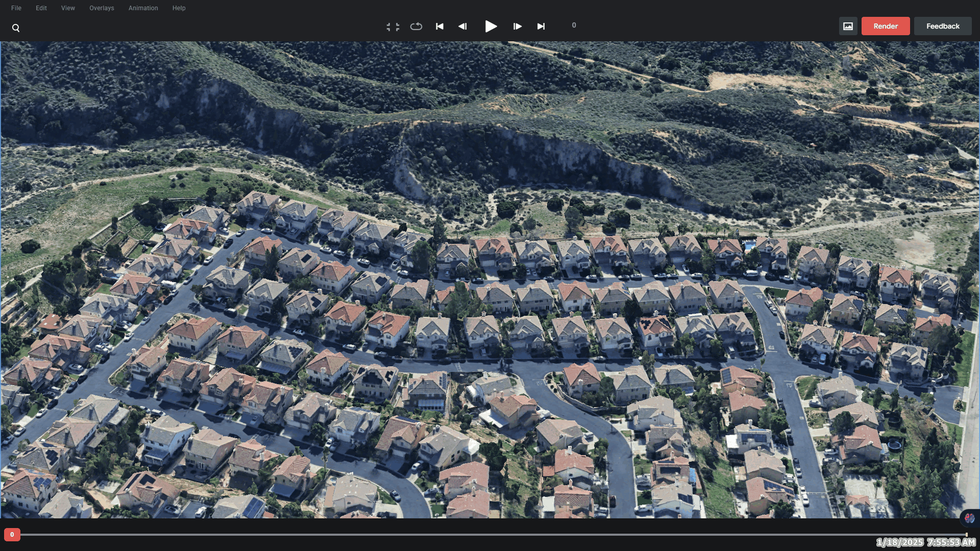Step back one frame
Viewport: 980px width, 551px height.
[463, 26]
